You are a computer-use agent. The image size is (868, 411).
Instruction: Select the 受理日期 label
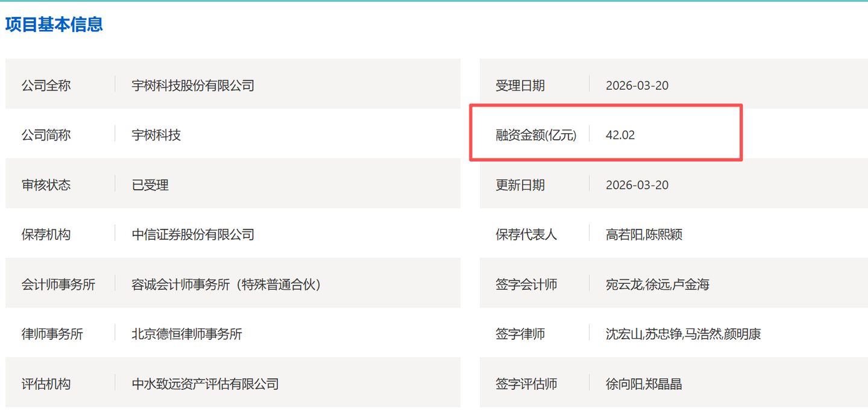pyautogui.click(x=520, y=86)
